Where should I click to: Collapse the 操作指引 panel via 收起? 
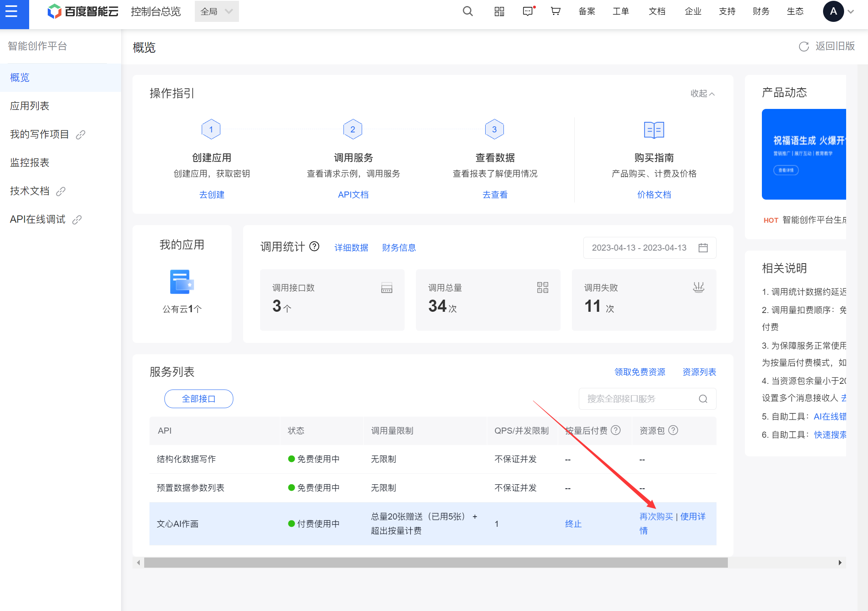(702, 94)
